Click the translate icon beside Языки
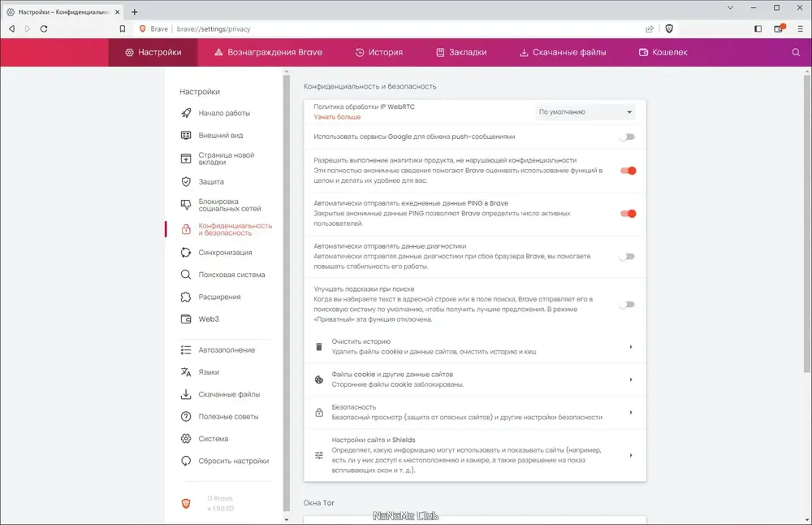 point(186,372)
